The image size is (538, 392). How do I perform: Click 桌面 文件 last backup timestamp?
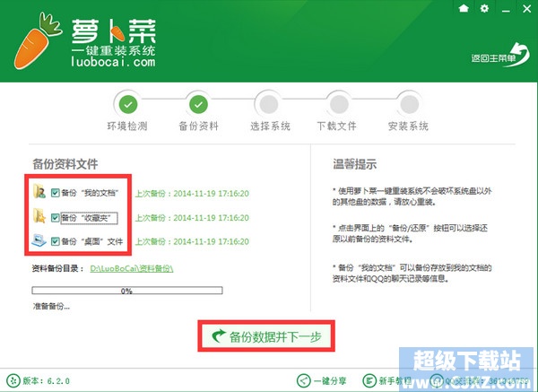point(192,241)
